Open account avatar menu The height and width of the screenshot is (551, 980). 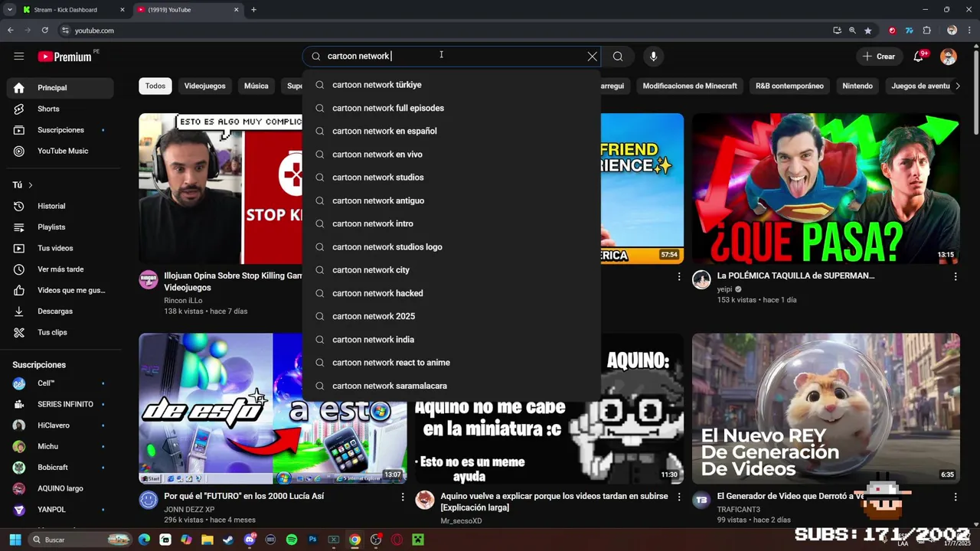pos(948,57)
